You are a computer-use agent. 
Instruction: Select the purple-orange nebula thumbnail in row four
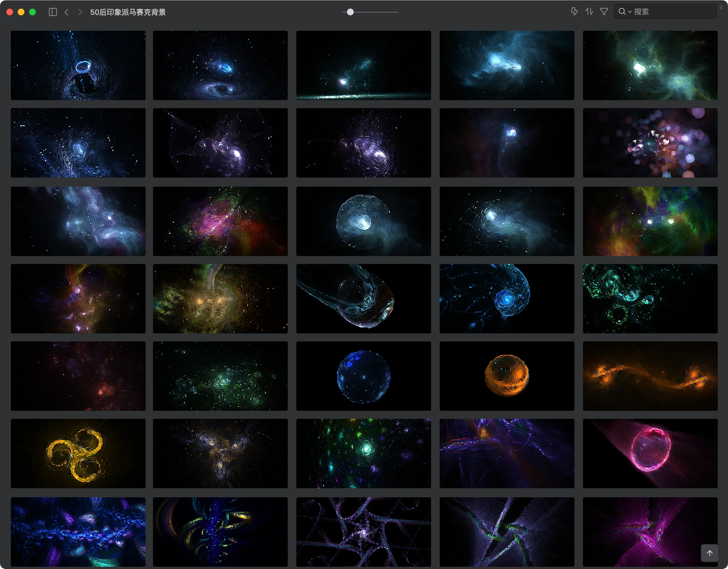78,298
